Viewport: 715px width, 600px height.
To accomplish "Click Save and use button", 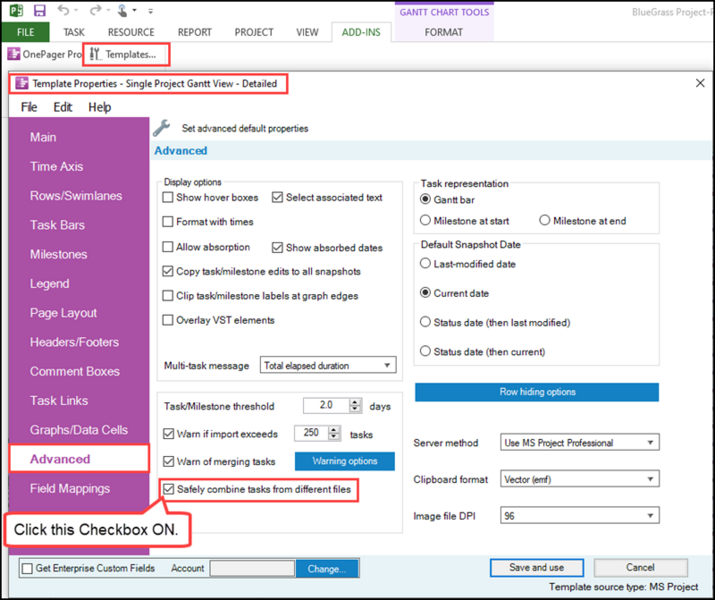I will [537, 568].
